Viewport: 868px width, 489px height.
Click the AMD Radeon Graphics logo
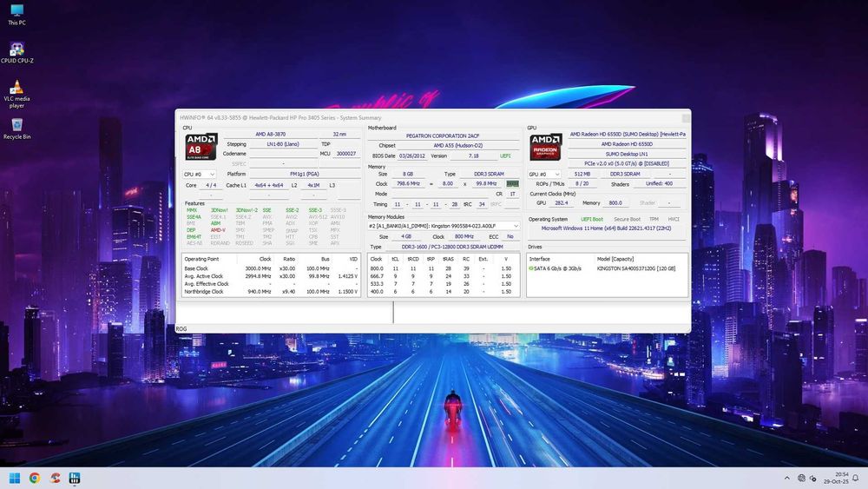[546, 146]
